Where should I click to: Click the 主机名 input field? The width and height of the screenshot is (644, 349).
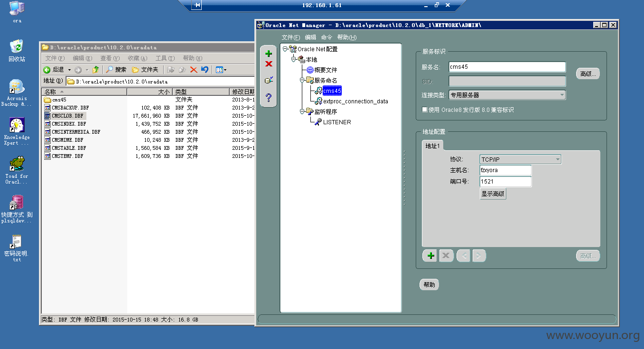pyautogui.click(x=505, y=170)
